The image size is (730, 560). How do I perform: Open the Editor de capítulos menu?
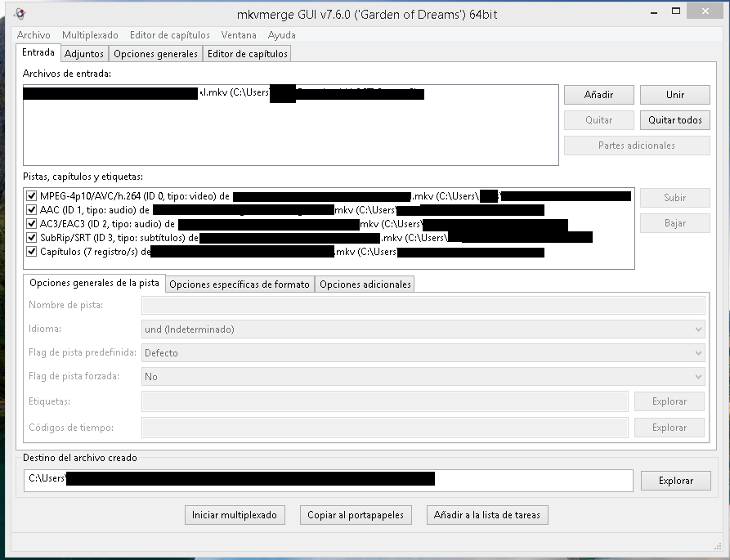(x=169, y=35)
